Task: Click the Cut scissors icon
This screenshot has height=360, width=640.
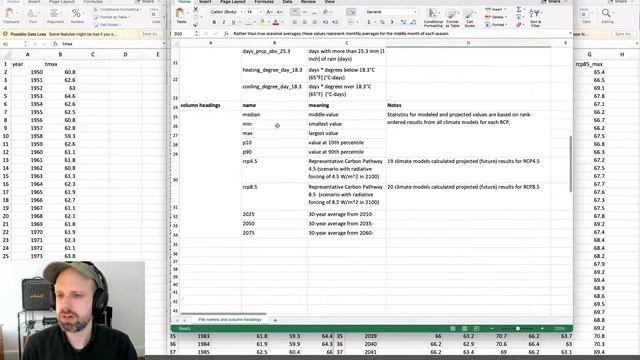Action: coord(196,9)
